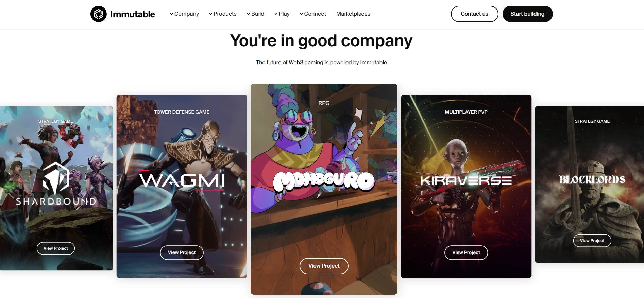Click the Start building button
644x298 pixels.
pos(527,14)
